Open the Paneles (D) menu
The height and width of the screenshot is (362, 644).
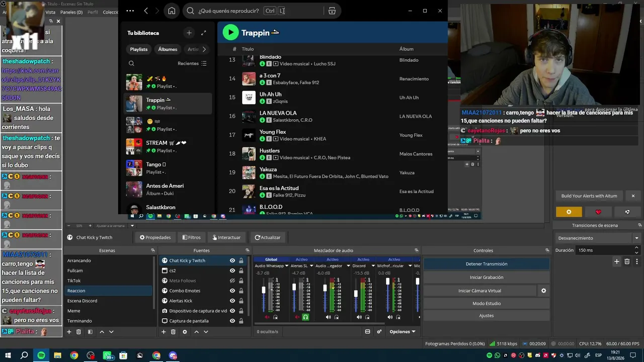tap(71, 12)
